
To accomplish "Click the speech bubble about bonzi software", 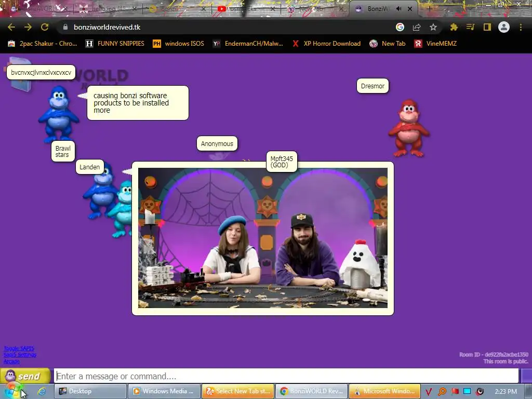I will [138, 103].
